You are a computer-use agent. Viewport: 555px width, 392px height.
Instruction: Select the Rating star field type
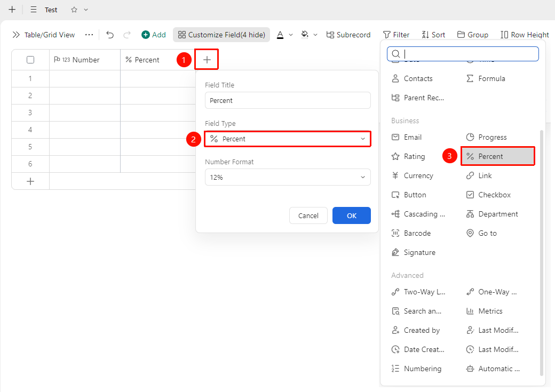[408, 156]
